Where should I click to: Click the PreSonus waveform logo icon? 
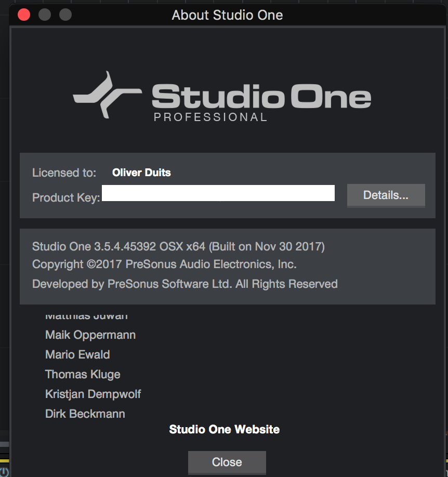[x=108, y=95]
